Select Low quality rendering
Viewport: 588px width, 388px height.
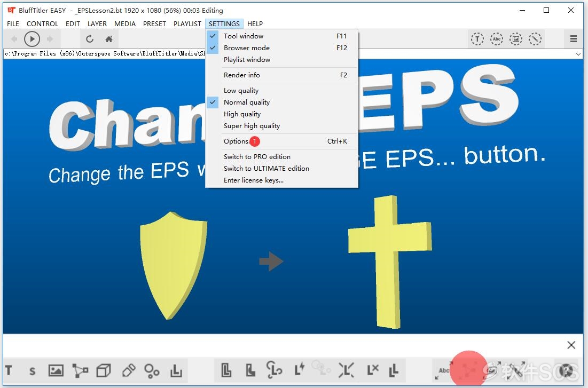(282, 90)
